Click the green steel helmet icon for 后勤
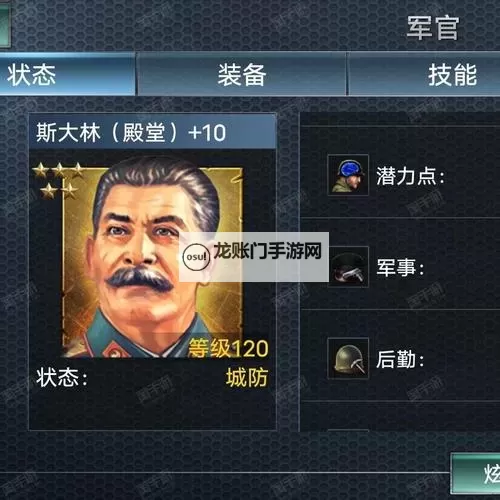 (348, 358)
